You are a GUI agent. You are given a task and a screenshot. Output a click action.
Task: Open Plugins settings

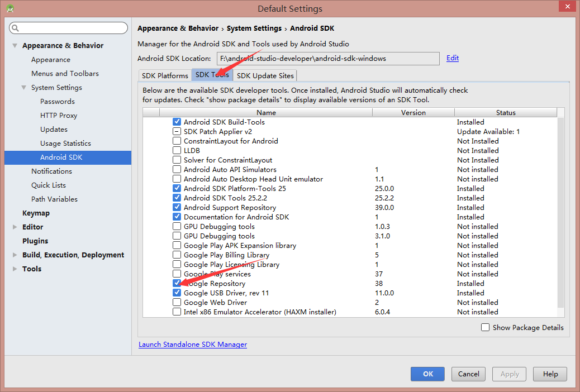click(35, 241)
